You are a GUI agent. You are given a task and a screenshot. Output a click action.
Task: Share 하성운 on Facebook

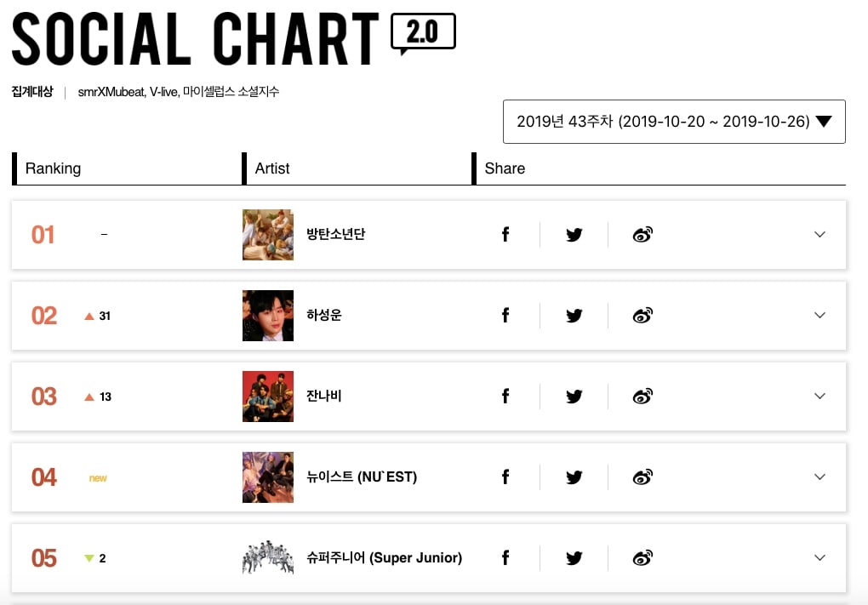click(505, 316)
